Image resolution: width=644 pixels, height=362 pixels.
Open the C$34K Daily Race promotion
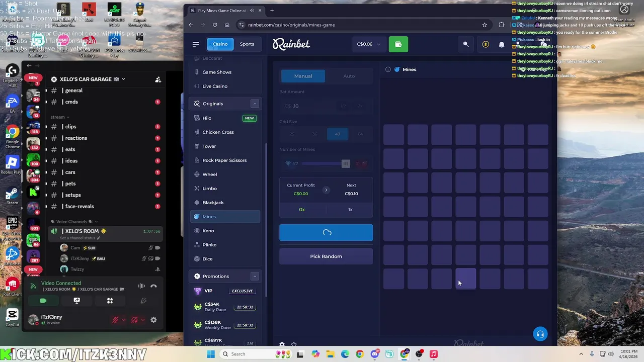[x=225, y=307]
